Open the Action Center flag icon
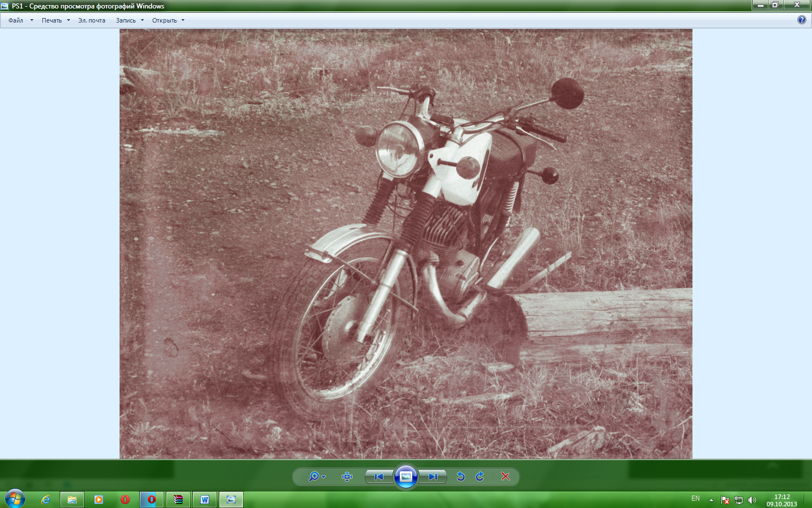This screenshot has height=508, width=812. (x=725, y=500)
